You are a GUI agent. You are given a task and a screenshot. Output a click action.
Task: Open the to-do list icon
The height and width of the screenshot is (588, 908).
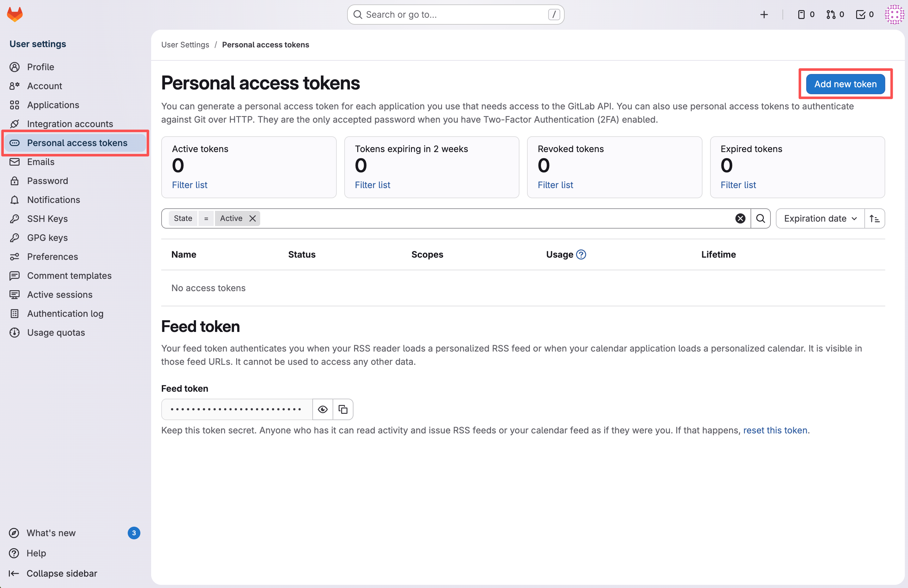click(x=864, y=15)
